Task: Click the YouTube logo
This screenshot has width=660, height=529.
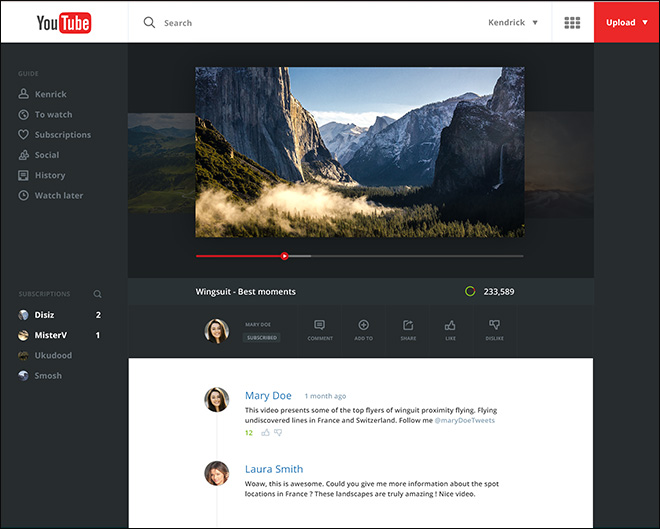Action: pos(63,22)
